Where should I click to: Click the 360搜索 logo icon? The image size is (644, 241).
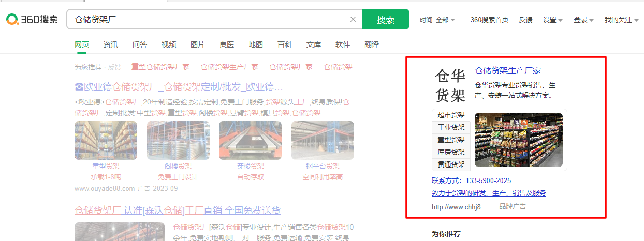click(12, 20)
